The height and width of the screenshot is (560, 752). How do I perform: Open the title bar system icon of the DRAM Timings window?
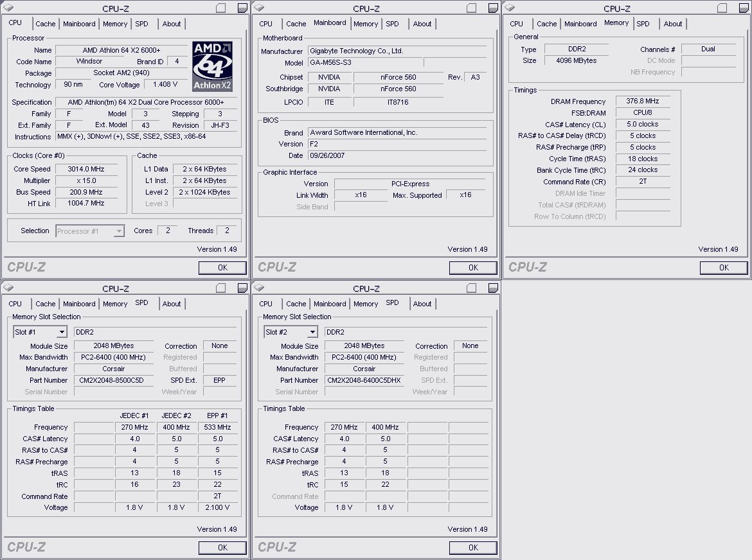(510, 8)
